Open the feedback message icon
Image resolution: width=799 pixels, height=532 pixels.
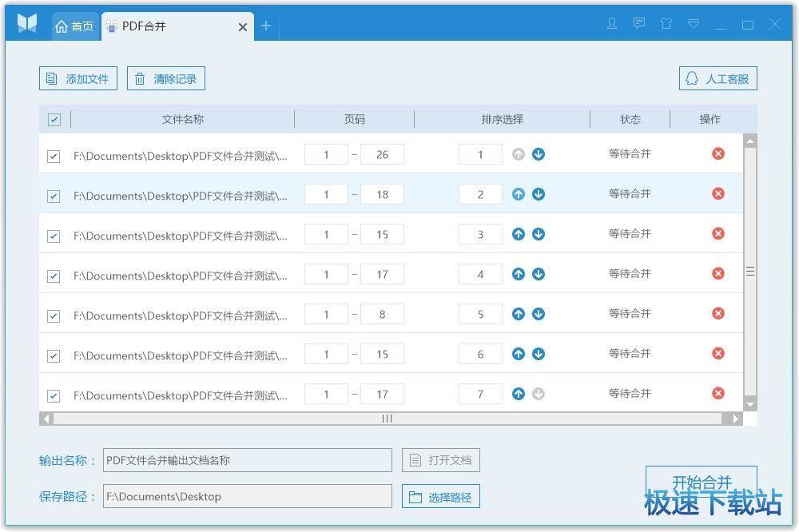point(639,25)
